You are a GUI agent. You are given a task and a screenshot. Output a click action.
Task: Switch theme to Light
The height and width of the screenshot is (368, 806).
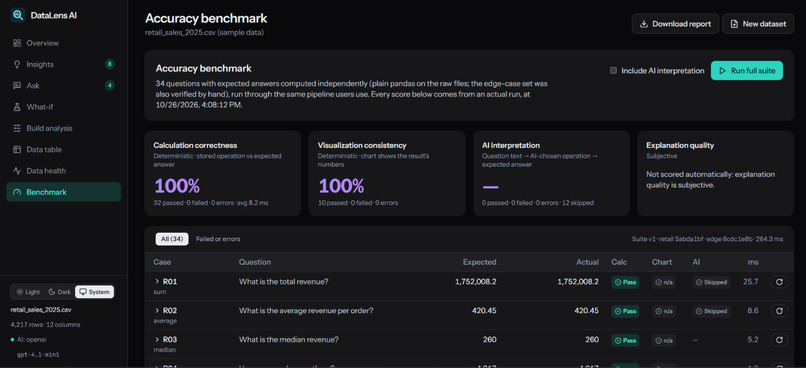28,292
